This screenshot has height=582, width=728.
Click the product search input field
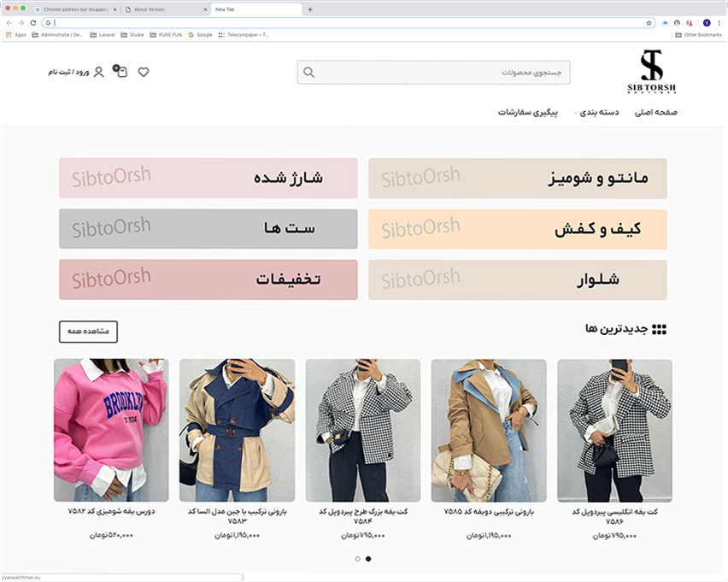coord(434,73)
